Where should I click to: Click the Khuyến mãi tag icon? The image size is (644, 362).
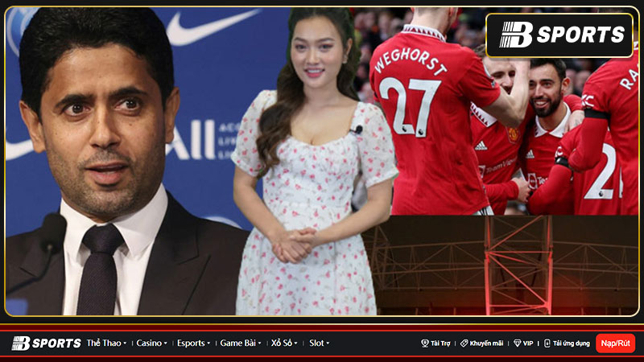click(x=464, y=343)
